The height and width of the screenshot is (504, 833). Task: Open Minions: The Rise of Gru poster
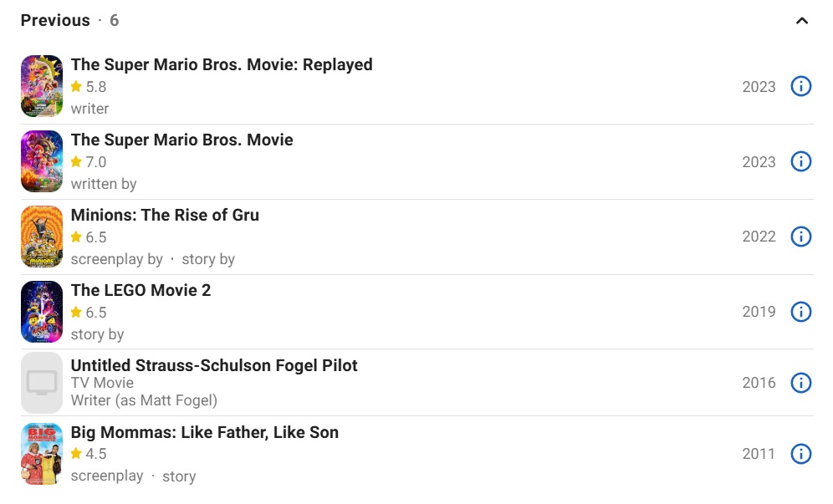click(x=42, y=237)
